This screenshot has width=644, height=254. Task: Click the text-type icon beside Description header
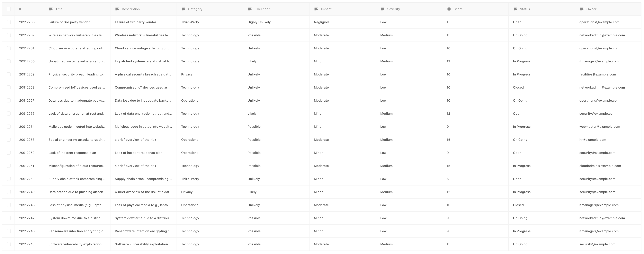(x=117, y=9)
